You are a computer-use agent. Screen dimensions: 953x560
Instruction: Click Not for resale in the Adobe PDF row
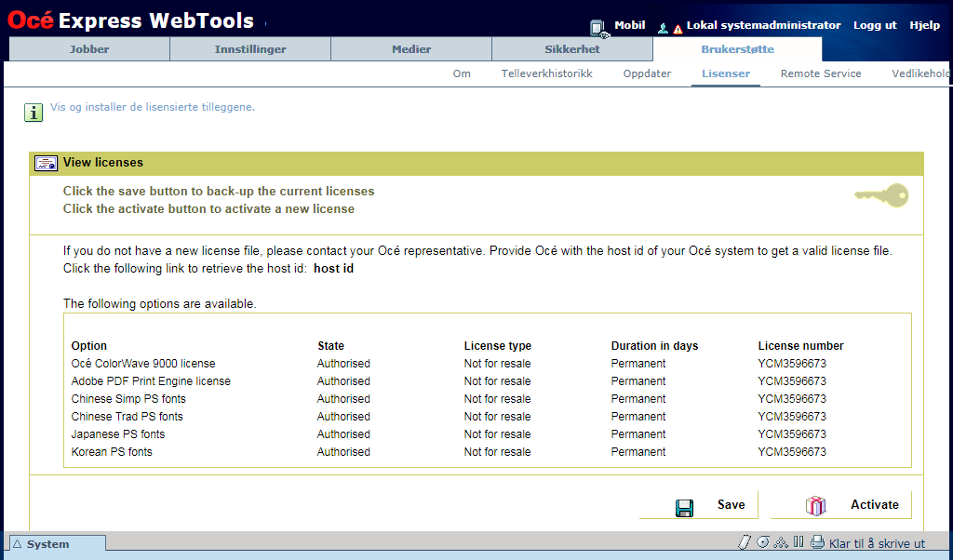click(497, 380)
